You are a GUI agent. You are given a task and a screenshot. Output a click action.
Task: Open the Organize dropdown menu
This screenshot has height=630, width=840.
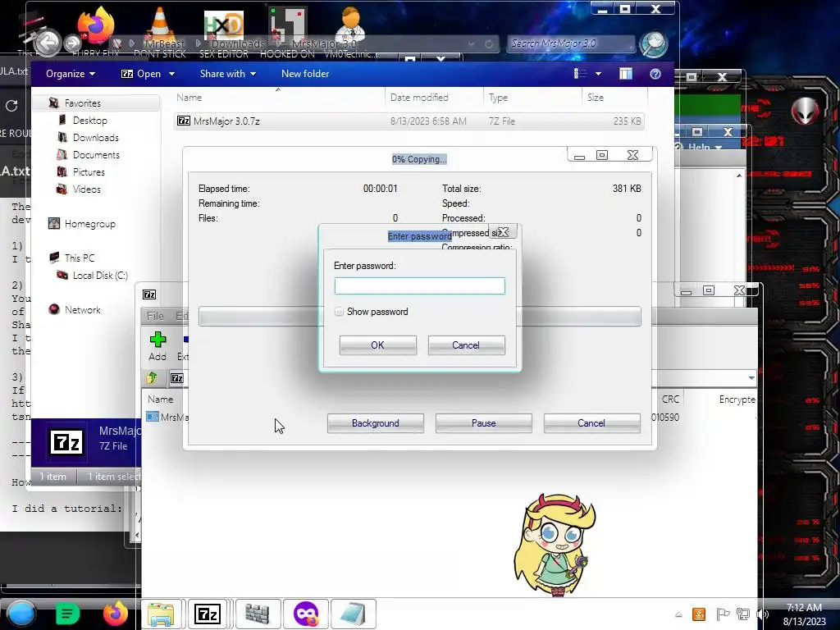pyautogui.click(x=71, y=74)
